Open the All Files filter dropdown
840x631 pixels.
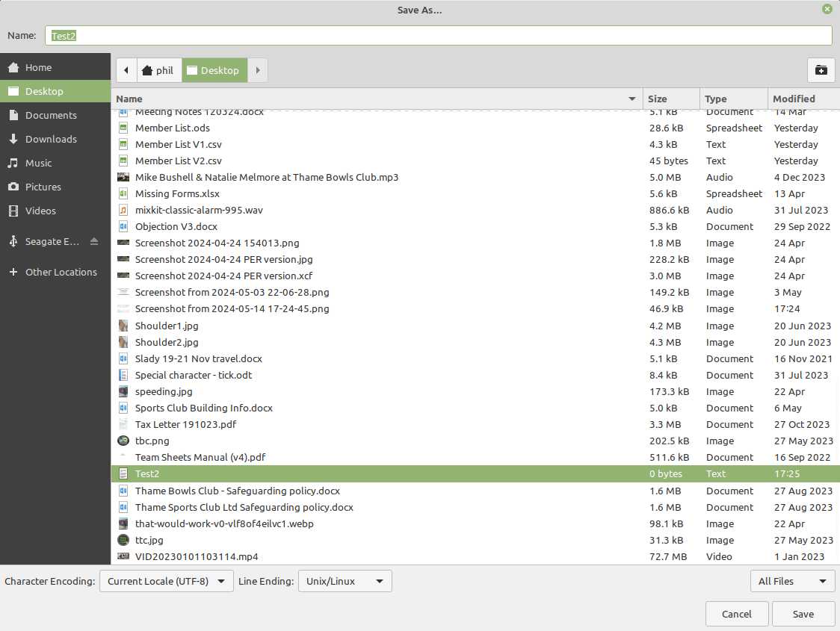[792, 581]
